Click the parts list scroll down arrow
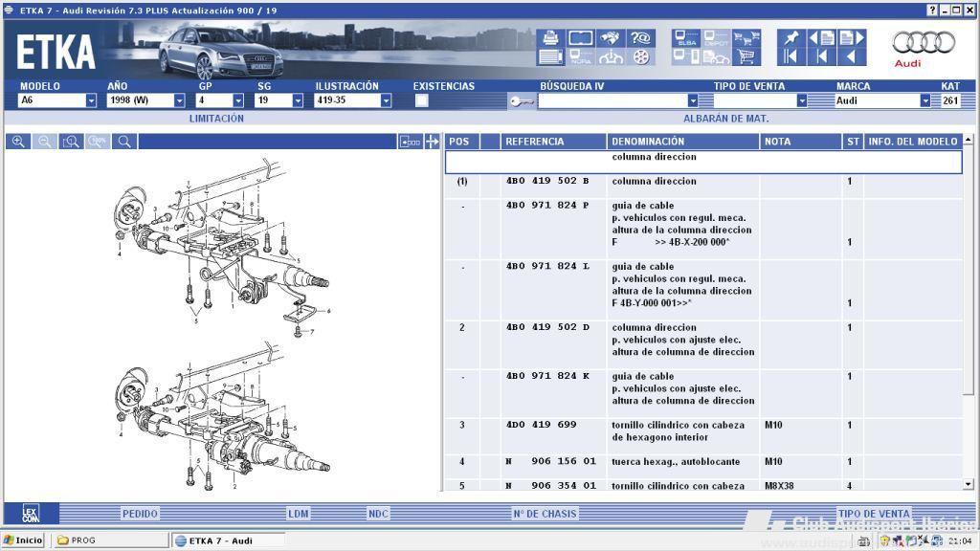This screenshot has height=551, width=980. click(969, 484)
